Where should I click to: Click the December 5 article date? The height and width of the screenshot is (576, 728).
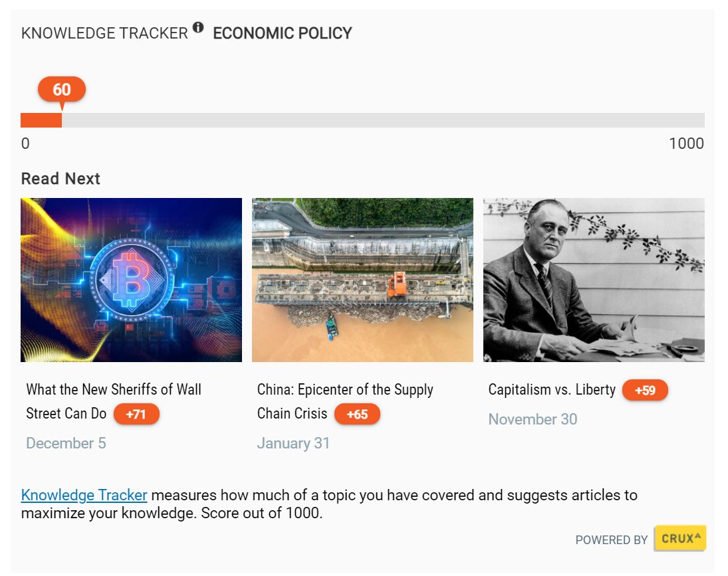66,443
